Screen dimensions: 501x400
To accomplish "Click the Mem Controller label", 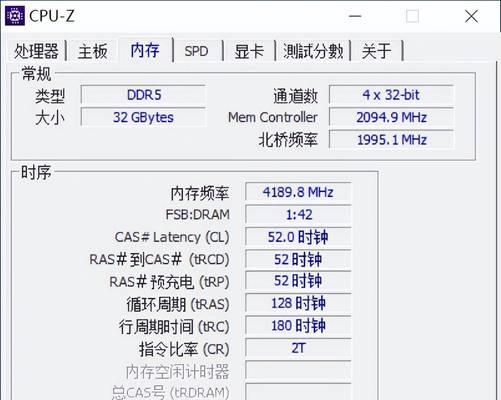I will point(273,117).
